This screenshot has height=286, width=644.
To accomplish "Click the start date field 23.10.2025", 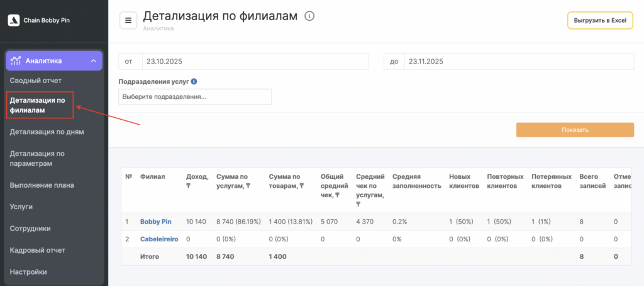I will pos(255,61).
